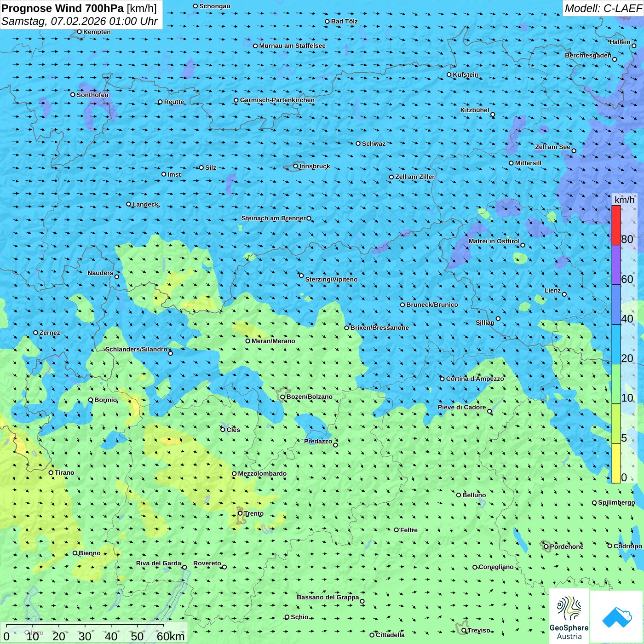Click the Trento city marker
Screen dimensions: 644x644
(x=240, y=513)
